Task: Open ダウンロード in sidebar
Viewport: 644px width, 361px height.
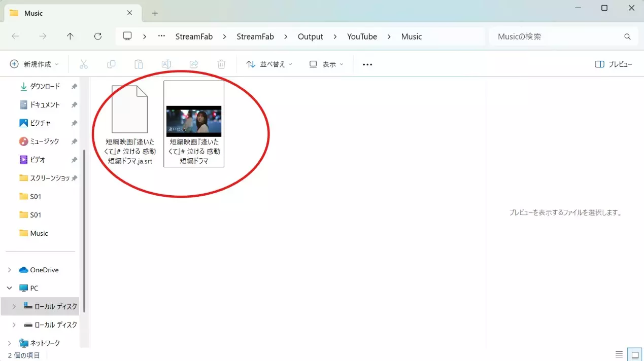Action: [40, 86]
